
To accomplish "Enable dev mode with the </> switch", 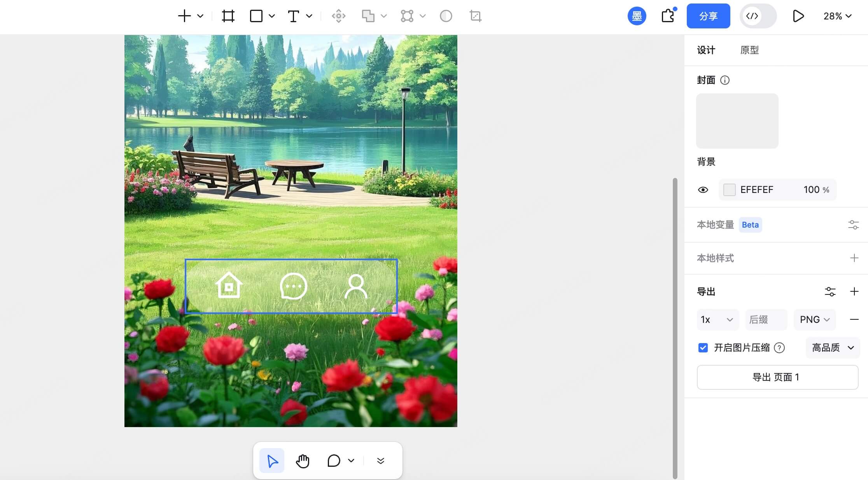I will [x=758, y=16].
